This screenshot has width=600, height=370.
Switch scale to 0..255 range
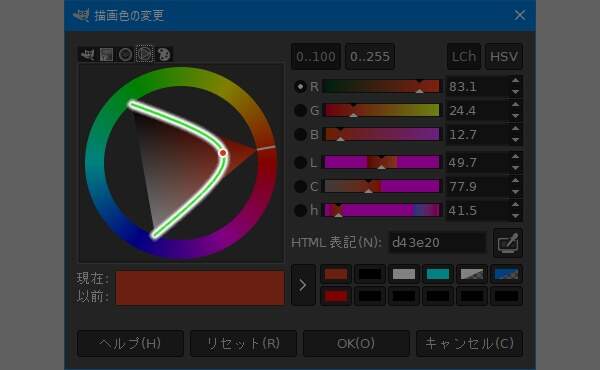(x=370, y=57)
